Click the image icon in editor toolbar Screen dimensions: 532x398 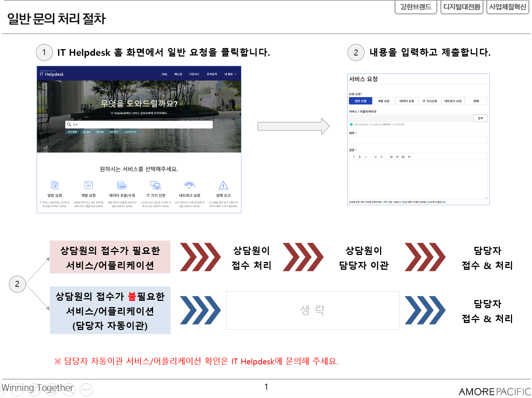click(403, 157)
